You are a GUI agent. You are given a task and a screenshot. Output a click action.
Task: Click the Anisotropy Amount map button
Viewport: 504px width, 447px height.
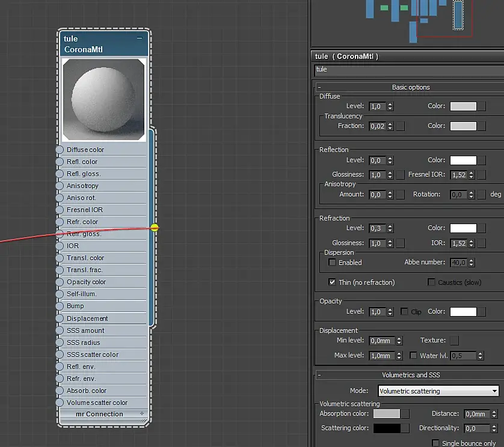(x=401, y=195)
